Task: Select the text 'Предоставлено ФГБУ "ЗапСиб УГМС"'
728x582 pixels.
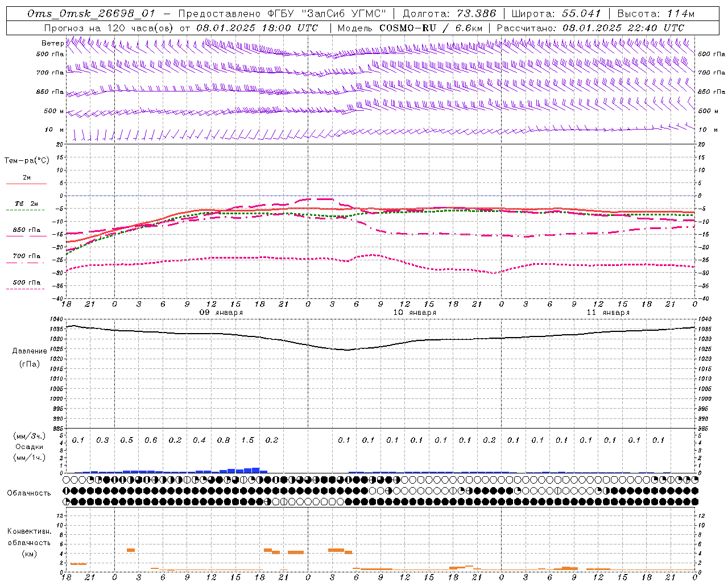Action: [x=282, y=14]
